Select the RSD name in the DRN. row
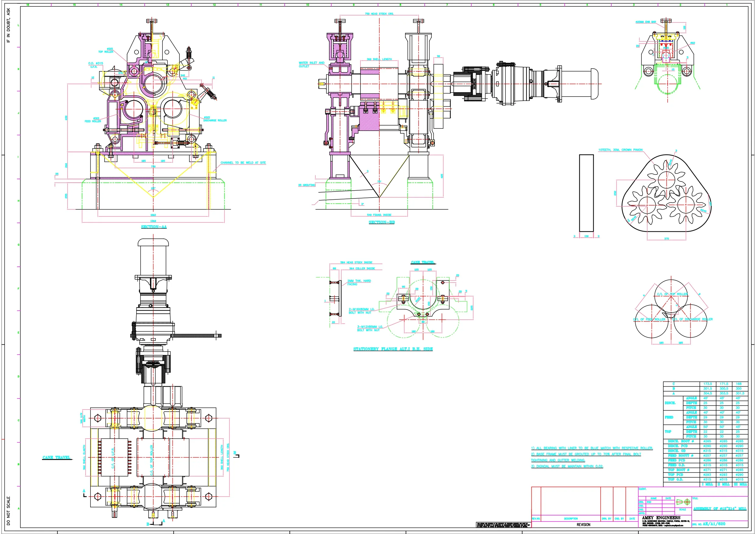The height and width of the screenshot is (534, 756). [649, 502]
